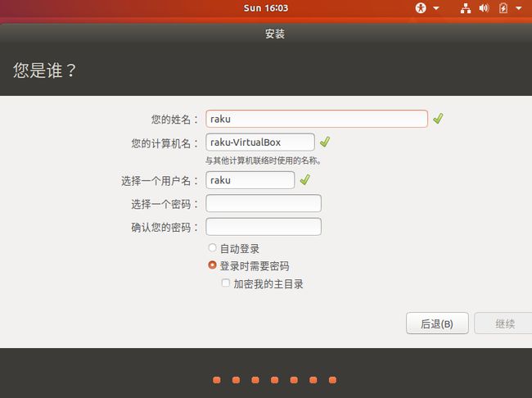Screen dimensions: 532x398
Task: Click the wired network status icon
Action: coord(466,8)
